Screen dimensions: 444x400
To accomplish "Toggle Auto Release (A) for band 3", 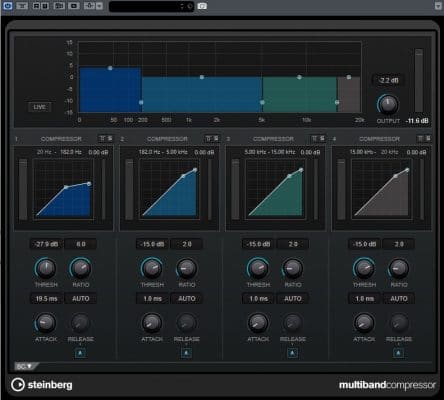I will tap(292, 353).
